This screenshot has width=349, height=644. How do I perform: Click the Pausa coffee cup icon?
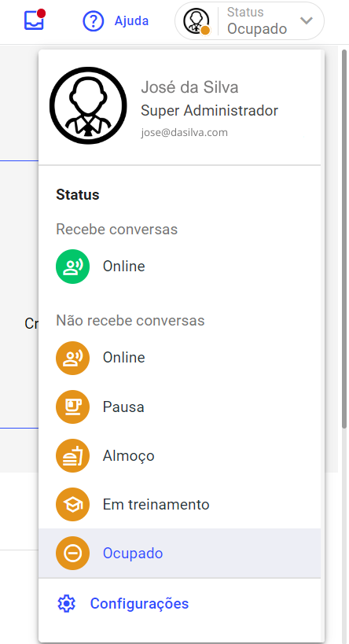pos(72,407)
